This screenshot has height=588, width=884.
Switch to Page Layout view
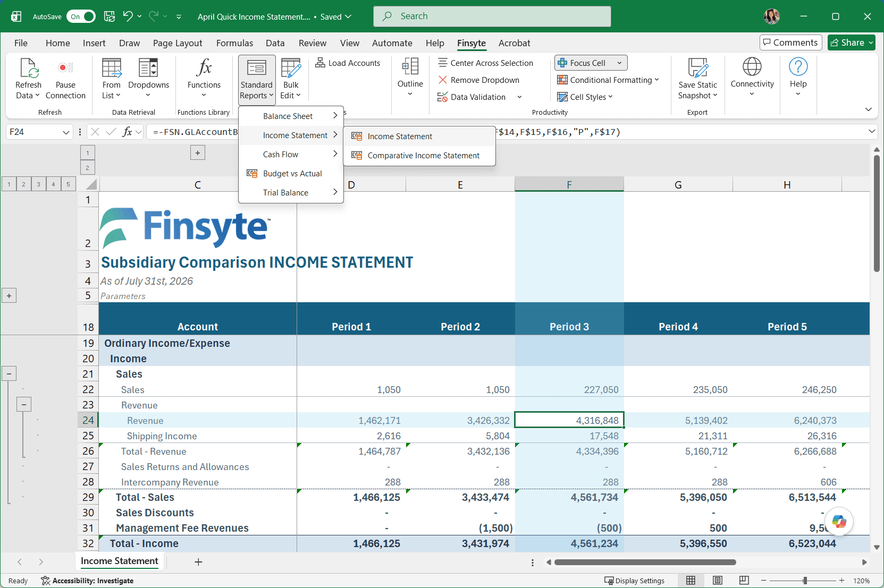(x=718, y=581)
